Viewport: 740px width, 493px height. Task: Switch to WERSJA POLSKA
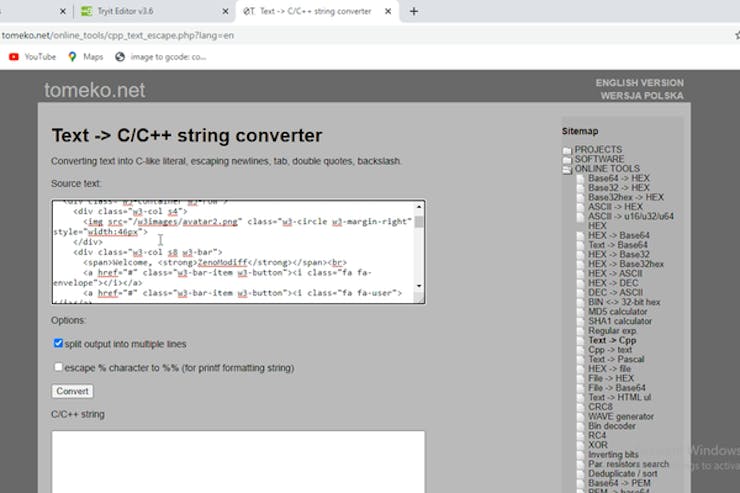coord(642,96)
